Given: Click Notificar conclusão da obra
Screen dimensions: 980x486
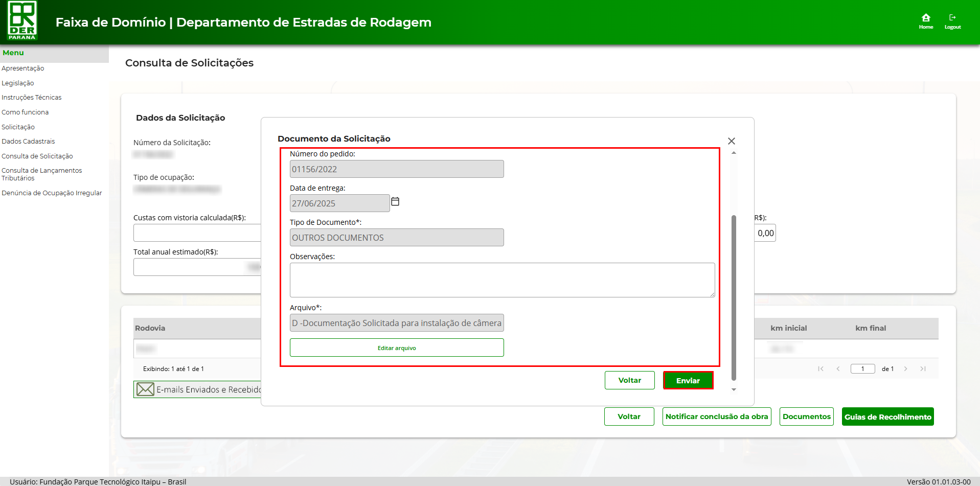Looking at the screenshot, I should (716, 416).
